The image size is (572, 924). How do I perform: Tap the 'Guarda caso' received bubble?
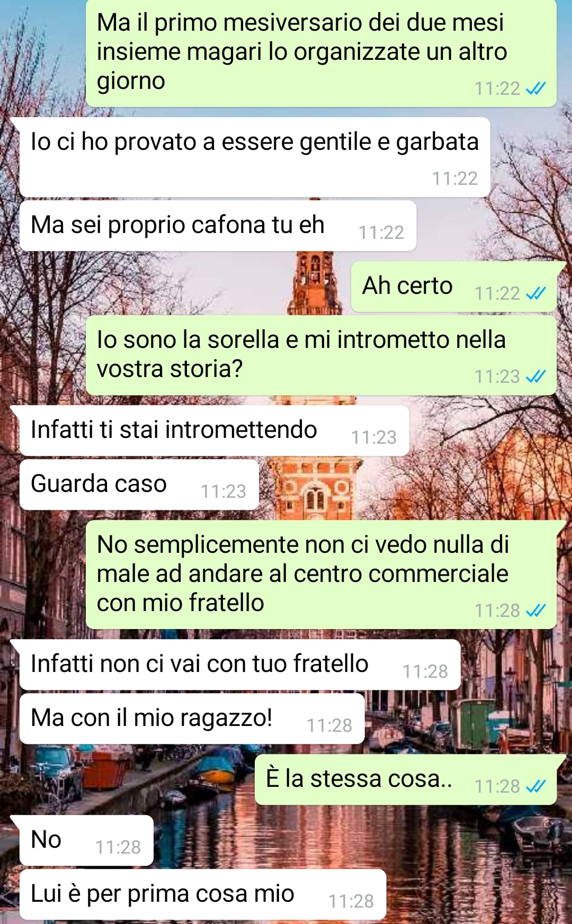point(139,485)
